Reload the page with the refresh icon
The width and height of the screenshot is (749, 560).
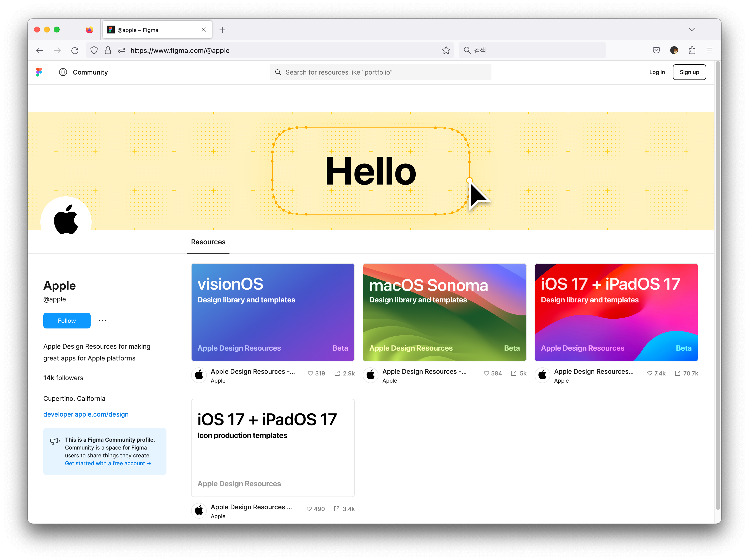75,50
